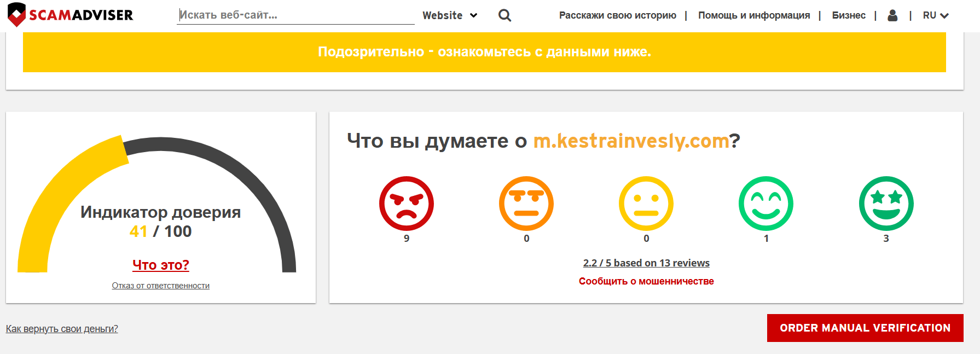Rate site with the green smiling face

(x=766, y=204)
